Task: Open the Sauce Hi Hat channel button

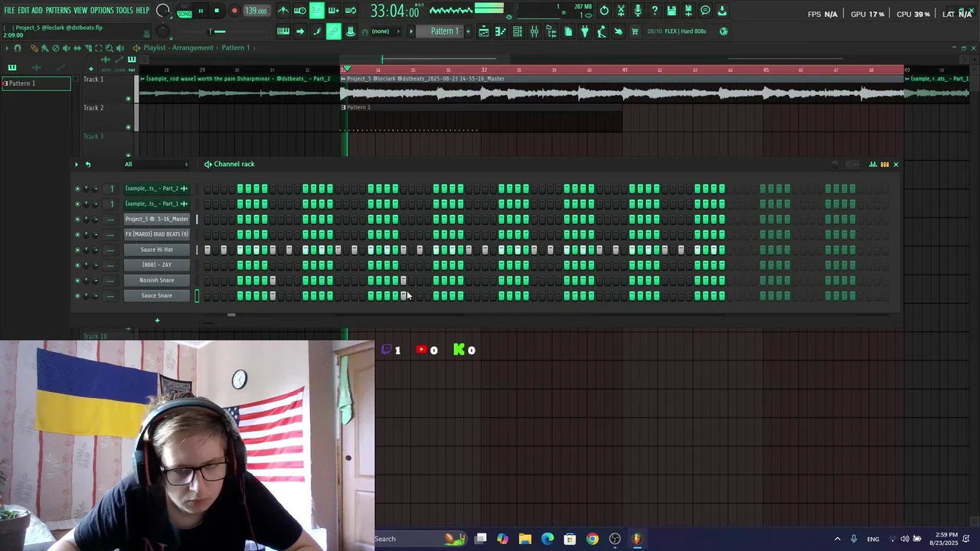Action: (x=157, y=249)
